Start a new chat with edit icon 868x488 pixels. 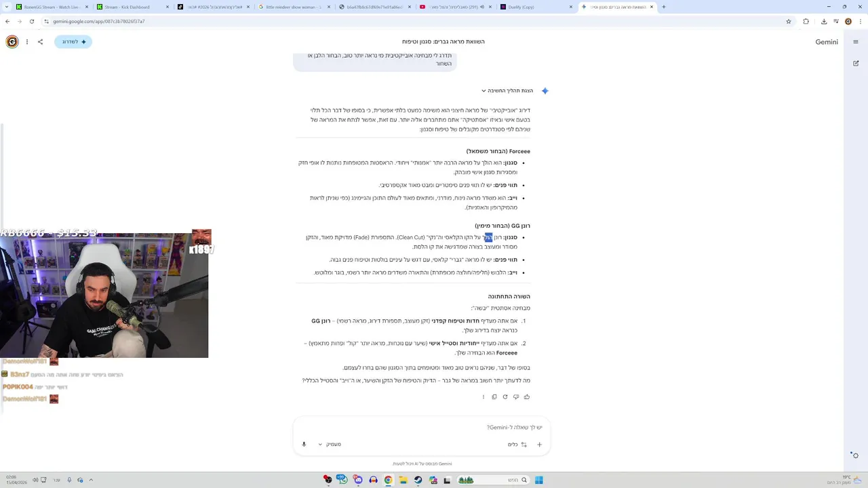click(856, 63)
